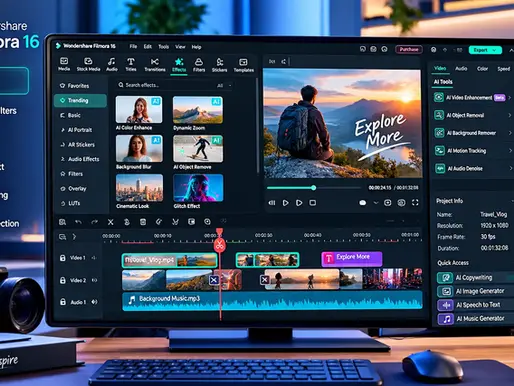Click the redo arrow in timeline toolbar
This screenshot has width=514, height=386.
point(94,222)
